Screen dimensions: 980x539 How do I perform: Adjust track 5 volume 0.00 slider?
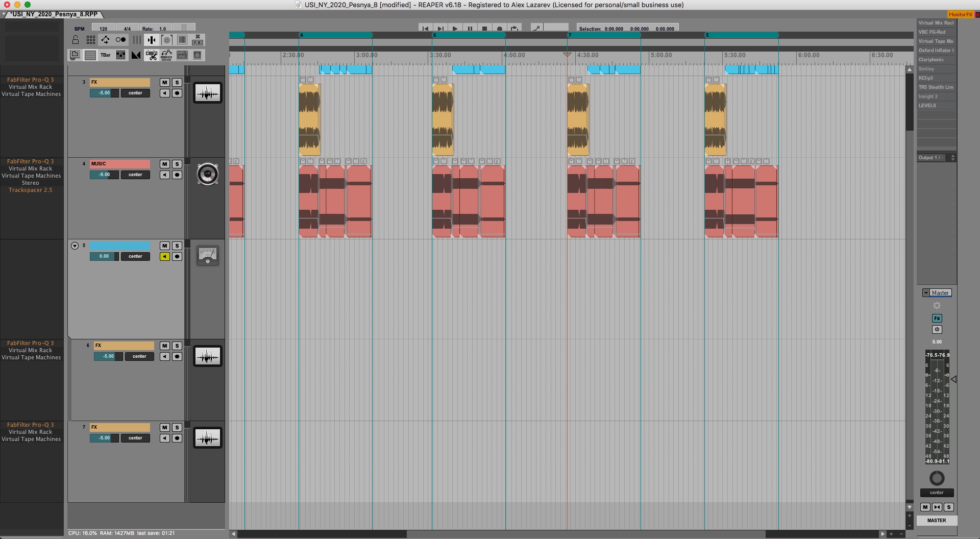click(104, 256)
